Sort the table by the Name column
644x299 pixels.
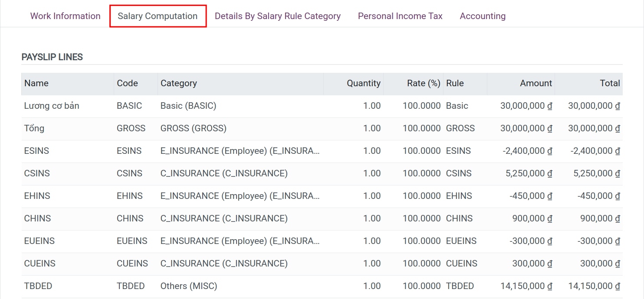[36, 83]
